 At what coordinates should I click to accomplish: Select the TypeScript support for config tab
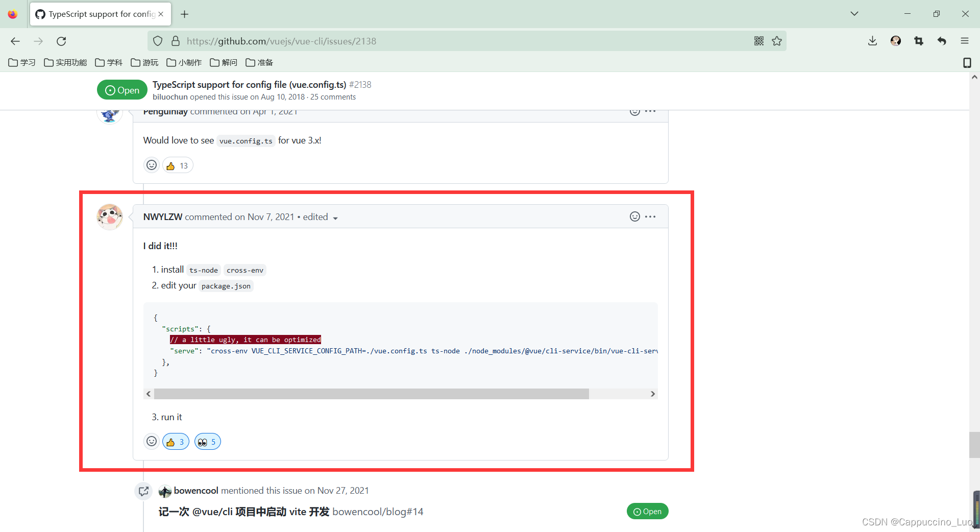pos(101,14)
